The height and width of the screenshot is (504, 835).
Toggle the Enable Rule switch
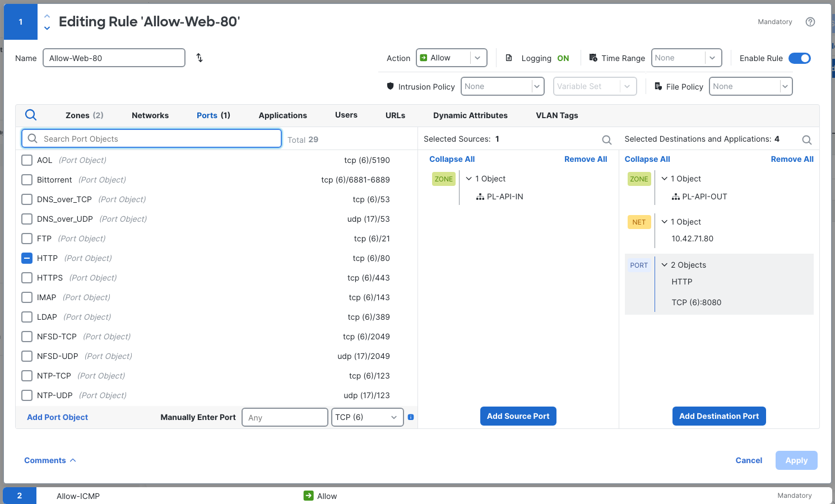click(x=800, y=58)
